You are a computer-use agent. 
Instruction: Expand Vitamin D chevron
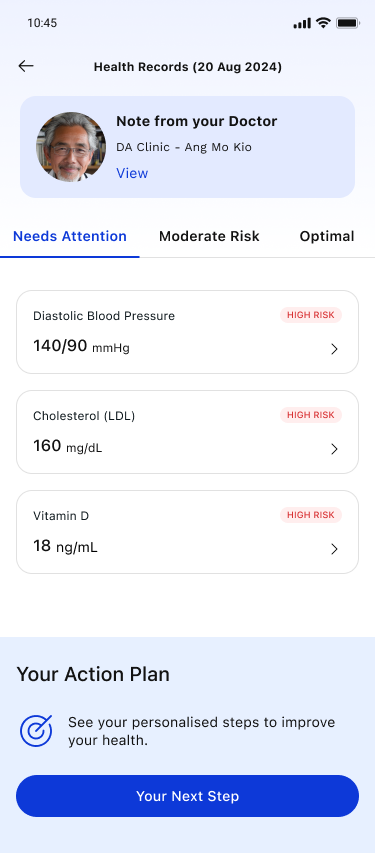coord(334,549)
